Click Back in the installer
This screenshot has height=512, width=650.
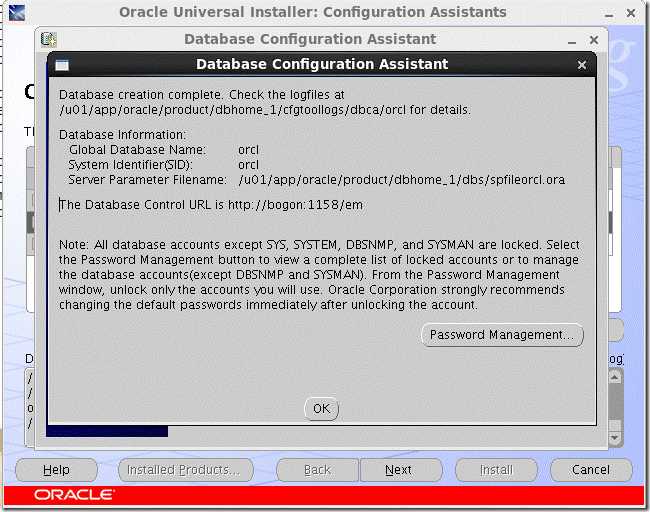(x=317, y=470)
